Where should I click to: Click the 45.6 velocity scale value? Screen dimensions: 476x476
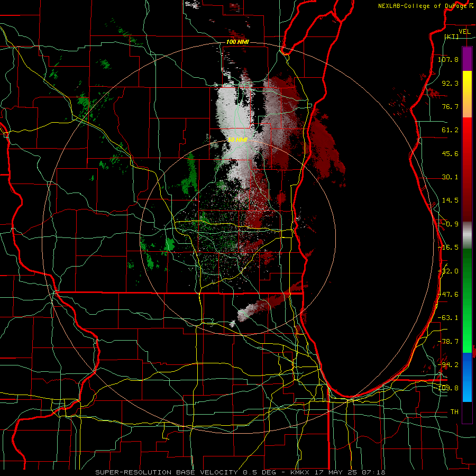450,153
